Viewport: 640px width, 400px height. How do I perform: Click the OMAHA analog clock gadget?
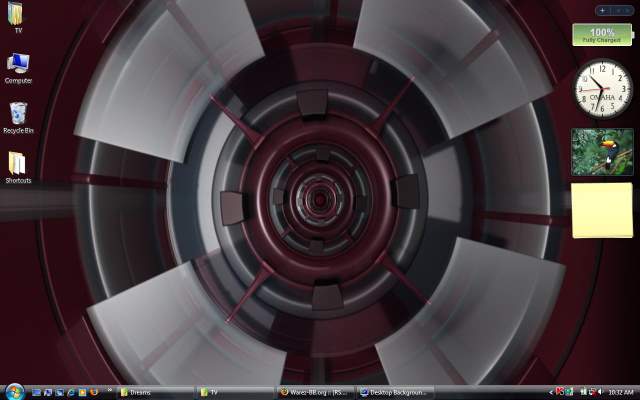(x=603, y=89)
